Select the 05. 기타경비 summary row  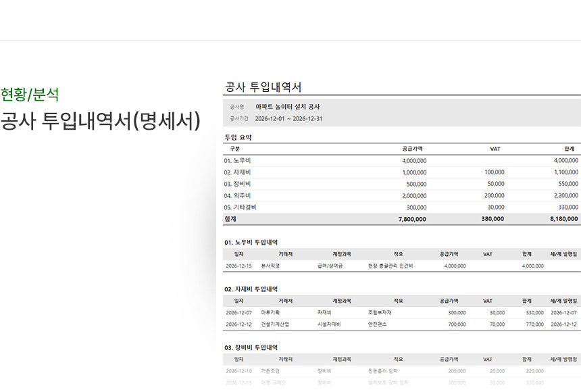pos(241,207)
